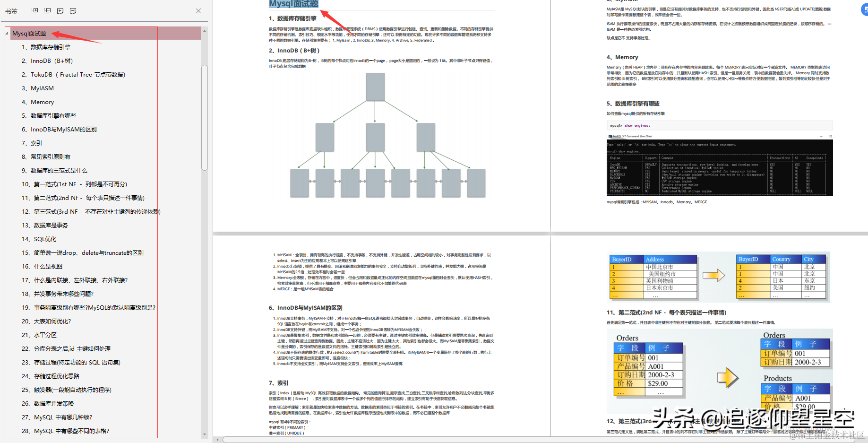Click heading 2、InnoDB（B+树）in document
868x443 pixels.
(x=294, y=51)
